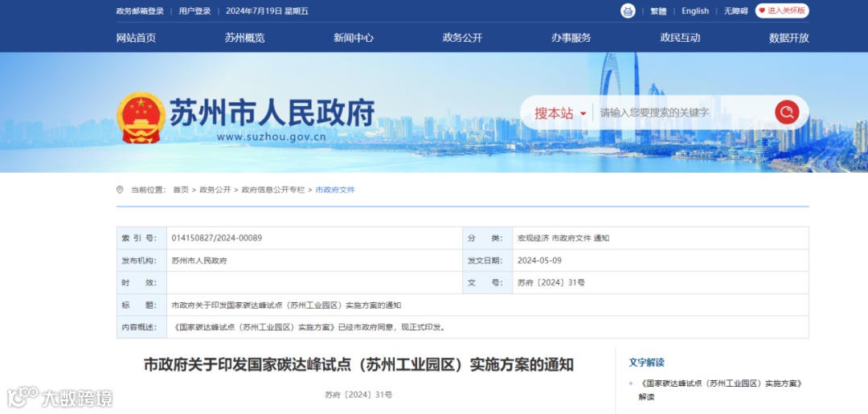
Task: Open the 搜本站 search scope dropdown
Action: click(559, 113)
